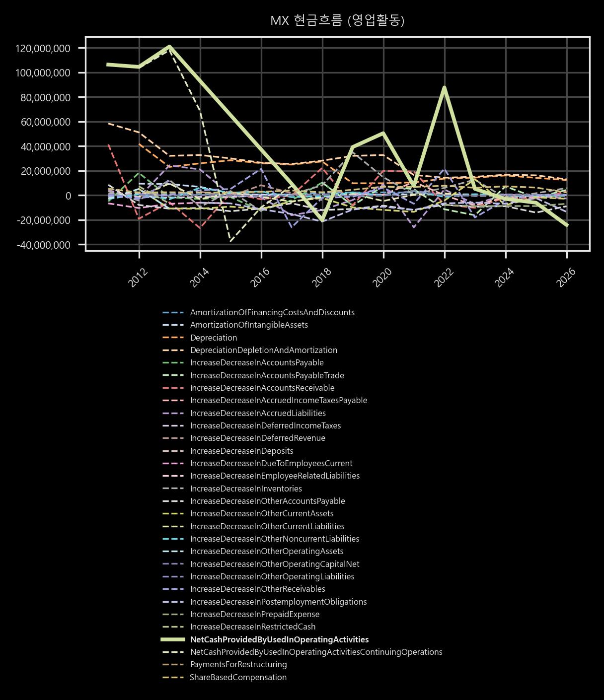This screenshot has width=604, height=700.
Task: Select IncreaseDecreaseInInventories legend label
Action: click(246, 489)
